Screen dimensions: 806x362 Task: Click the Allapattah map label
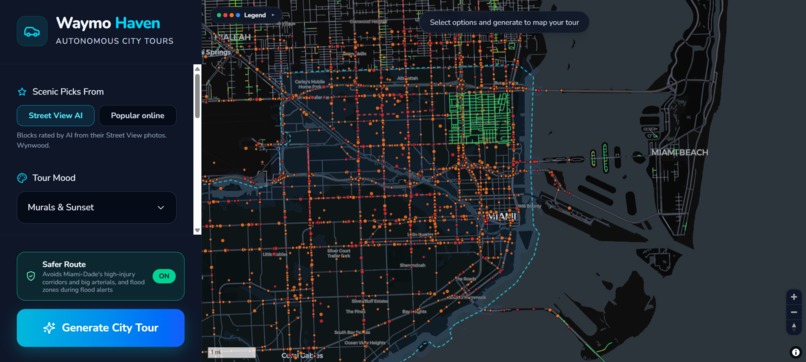408,78
